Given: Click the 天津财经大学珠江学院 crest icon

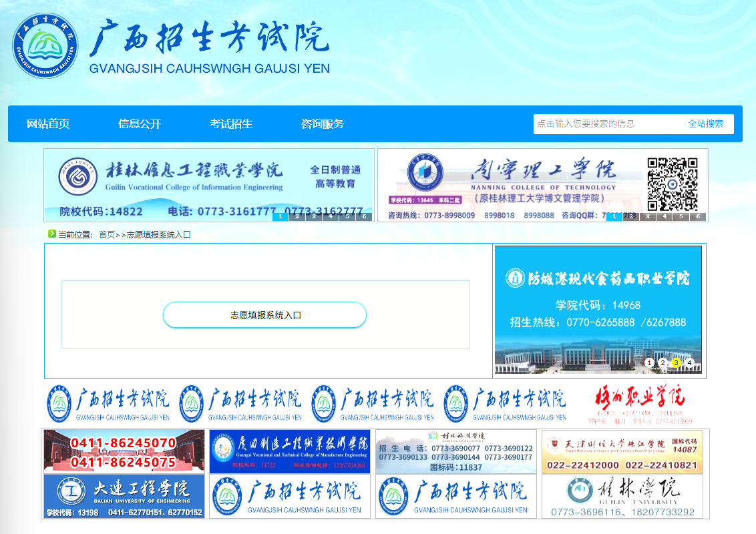Looking at the screenshot, I should (555, 443).
